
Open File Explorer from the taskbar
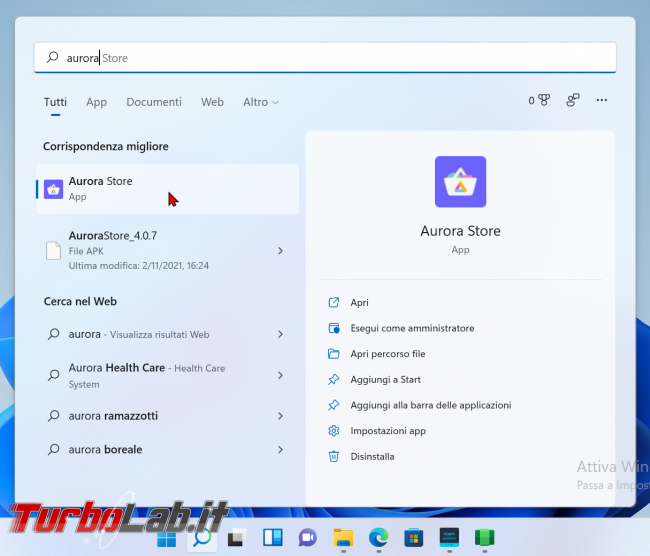click(343, 538)
